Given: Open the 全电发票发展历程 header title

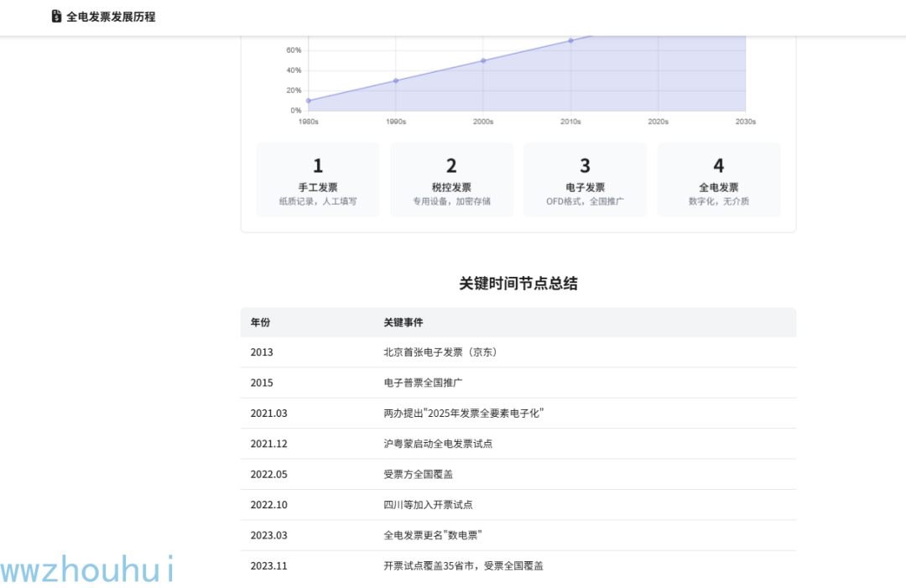Looking at the screenshot, I should tap(111, 17).
